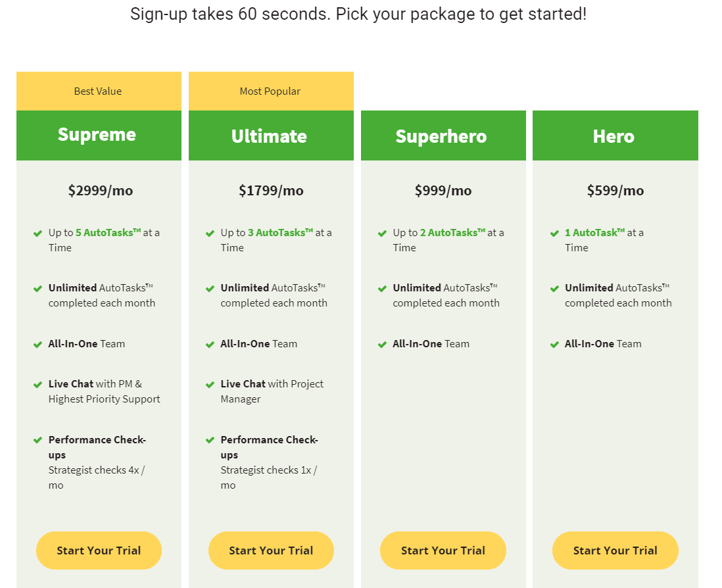Click the All-In-One Team checkmark under Superhero
The height and width of the screenshot is (588, 722).
coord(382,344)
